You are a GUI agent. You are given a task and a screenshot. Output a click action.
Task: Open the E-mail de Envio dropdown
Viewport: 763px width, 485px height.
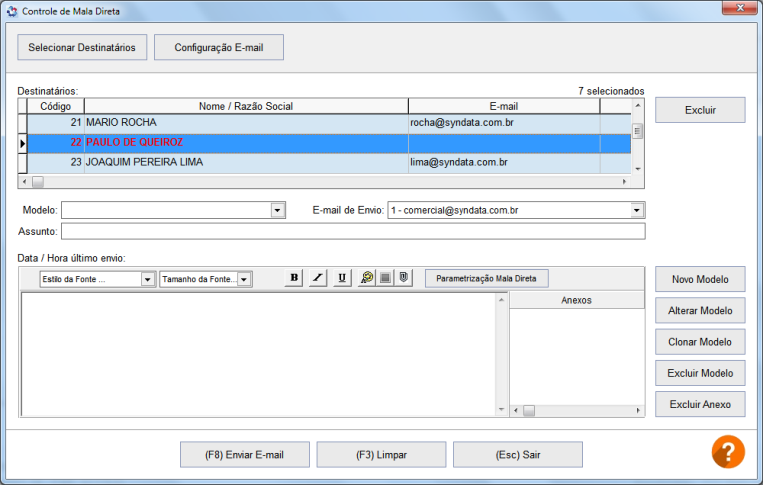(636, 210)
